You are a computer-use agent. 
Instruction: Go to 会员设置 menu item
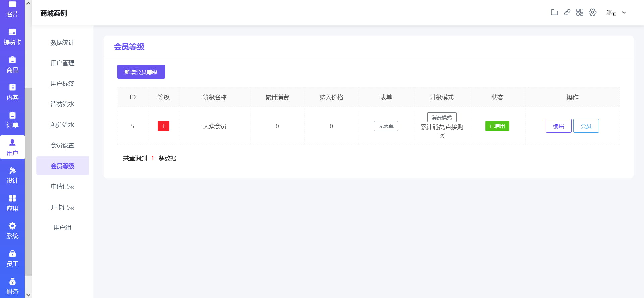click(x=62, y=145)
